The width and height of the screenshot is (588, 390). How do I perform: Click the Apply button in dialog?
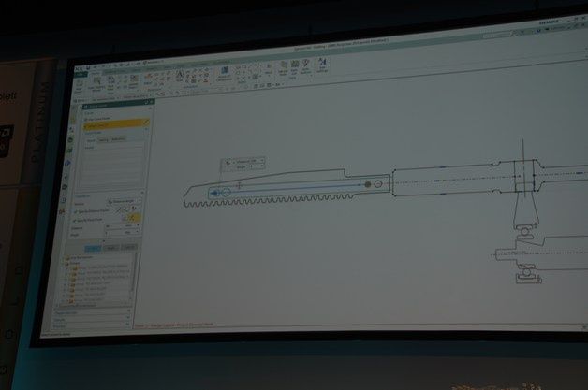click(x=111, y=248)
